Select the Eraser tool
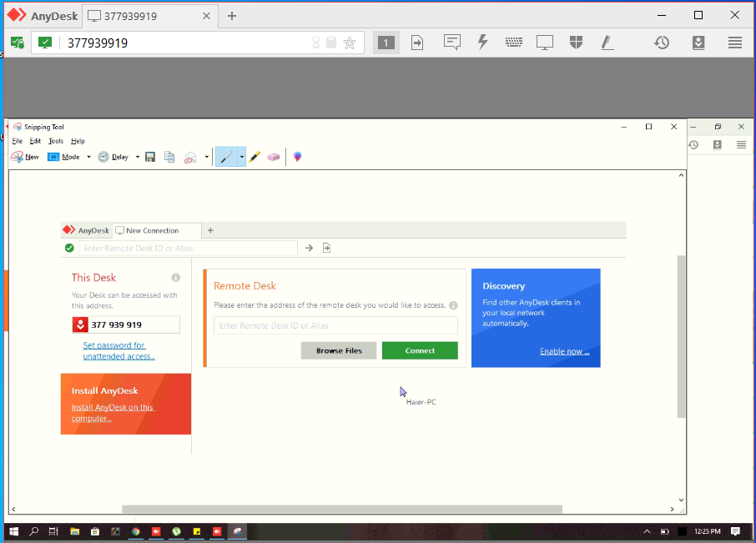The image size is (756, 543). point(274,157)
